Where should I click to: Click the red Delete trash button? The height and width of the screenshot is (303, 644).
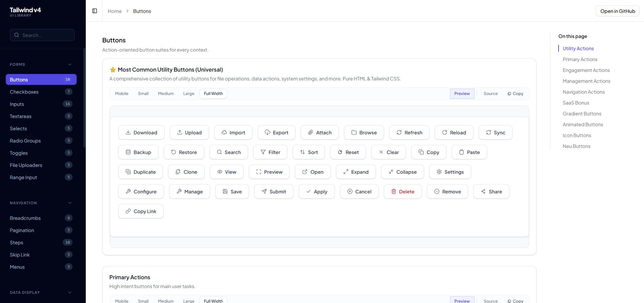(x=403, y=191)
